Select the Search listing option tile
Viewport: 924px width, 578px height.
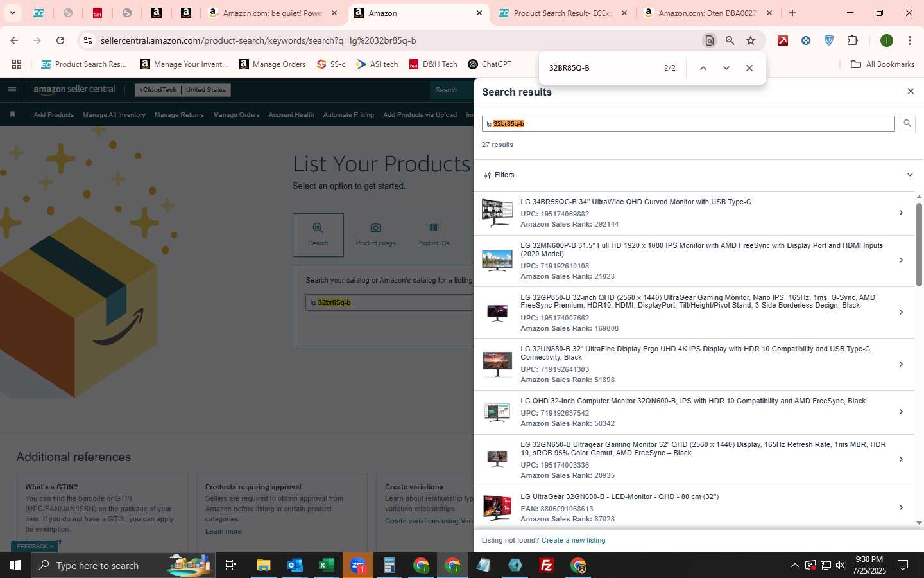318,235
